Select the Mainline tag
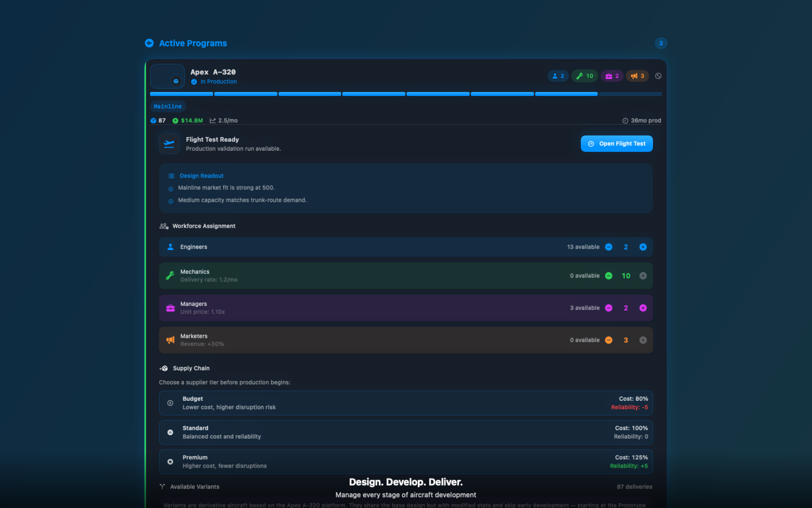812x508 pixels. tap(168, 106)
